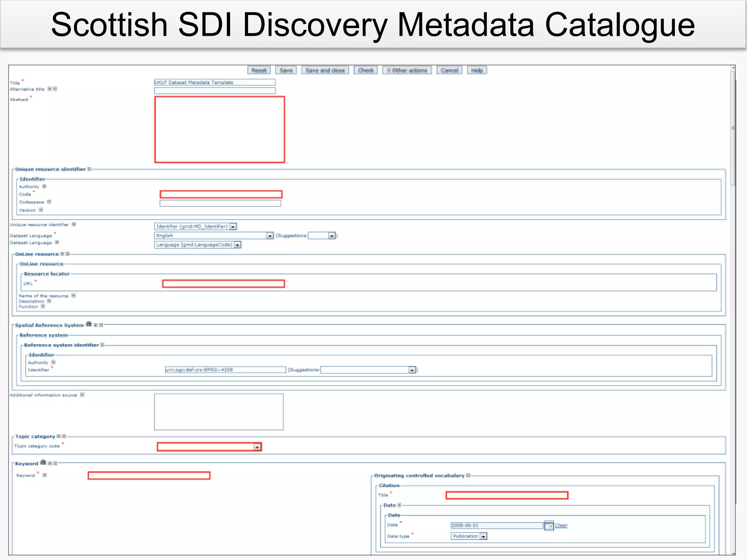Screen dimensions: 747x560
Task: Click the Cancel button
Action: (x=449, y=70)
